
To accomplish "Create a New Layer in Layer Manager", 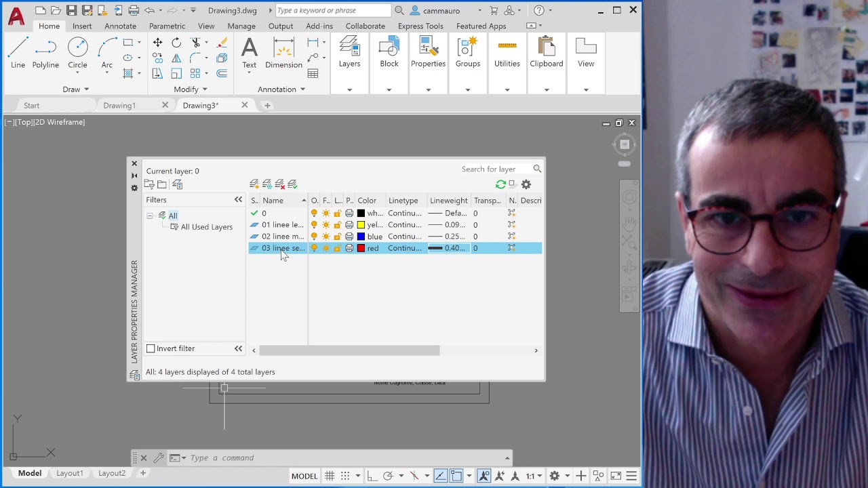I will coord(254,184).
